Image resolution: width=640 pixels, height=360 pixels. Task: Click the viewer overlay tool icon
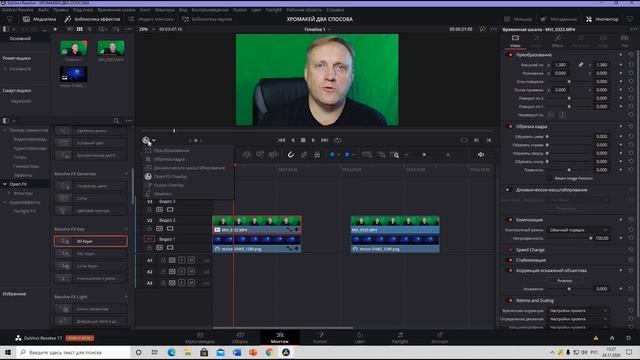point(146,140)
